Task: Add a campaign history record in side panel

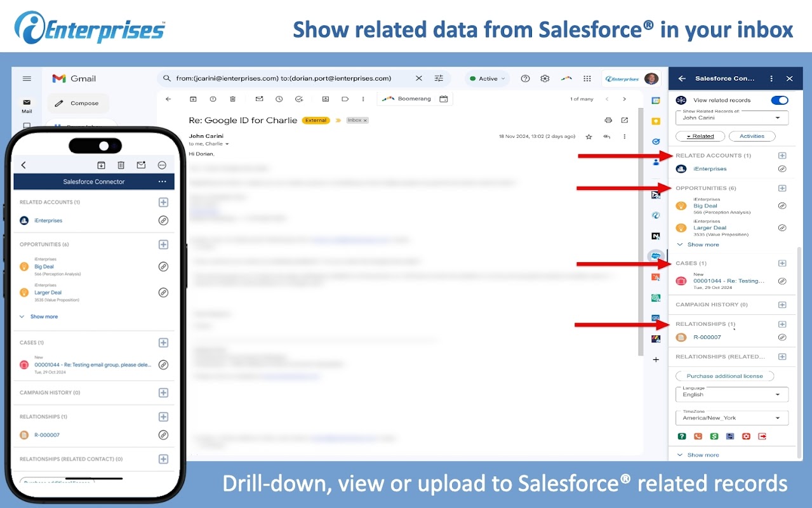Action: click(782, 305)
